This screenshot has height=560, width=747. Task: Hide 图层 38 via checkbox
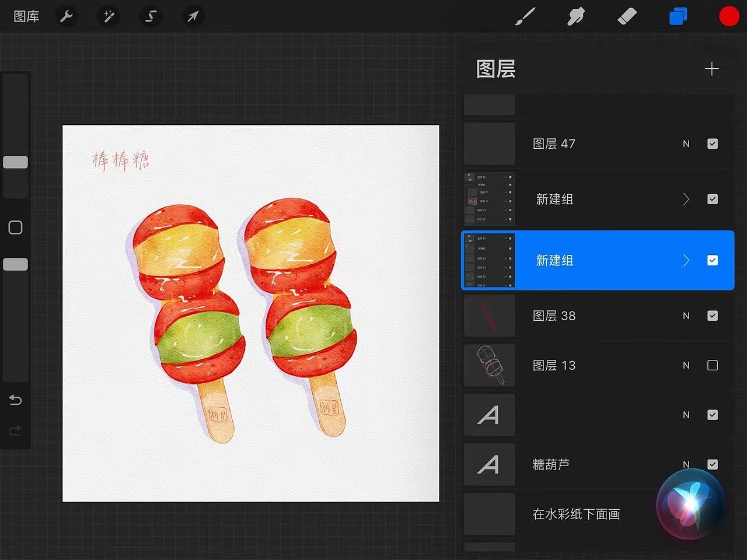(713, 316)
